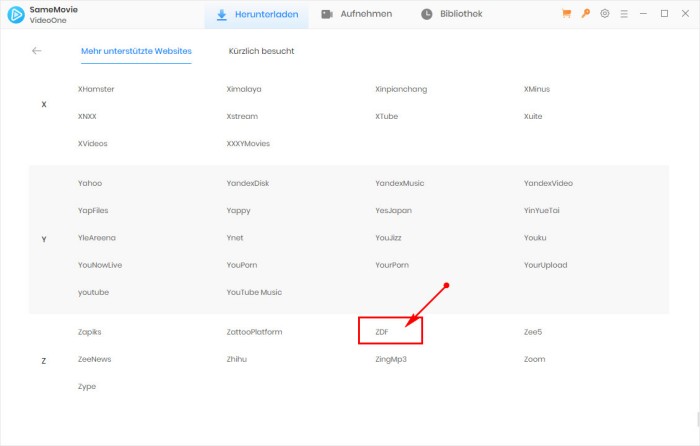Click the YouNowLive entry
700x446 pixels.
[x=100, y=265]
